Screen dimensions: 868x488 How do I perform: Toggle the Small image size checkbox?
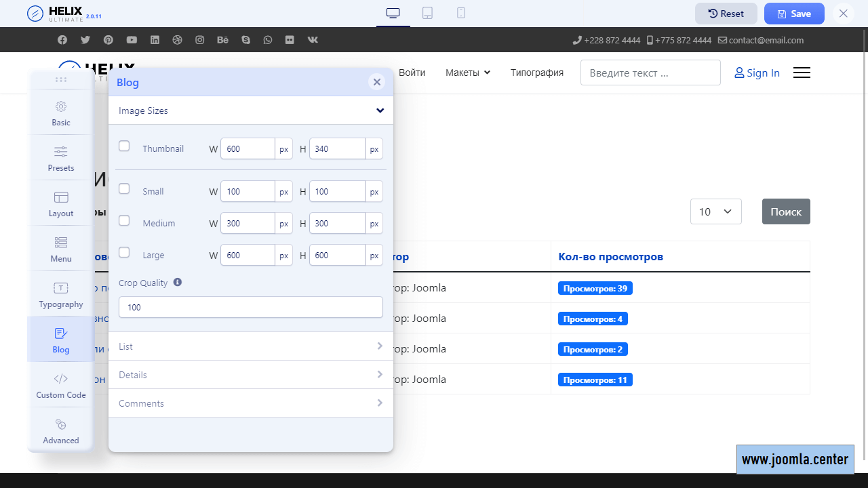(124, 188)
